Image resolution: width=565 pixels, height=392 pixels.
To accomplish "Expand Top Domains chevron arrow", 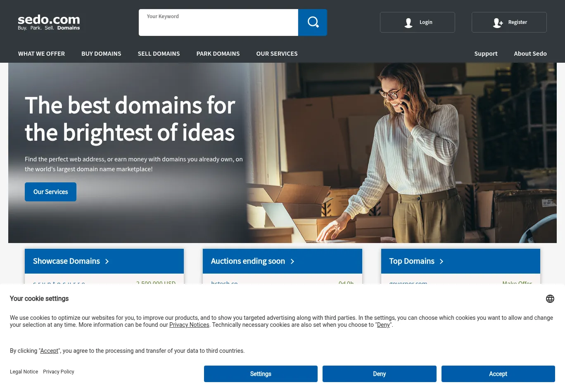I will (x=442, y=262).
